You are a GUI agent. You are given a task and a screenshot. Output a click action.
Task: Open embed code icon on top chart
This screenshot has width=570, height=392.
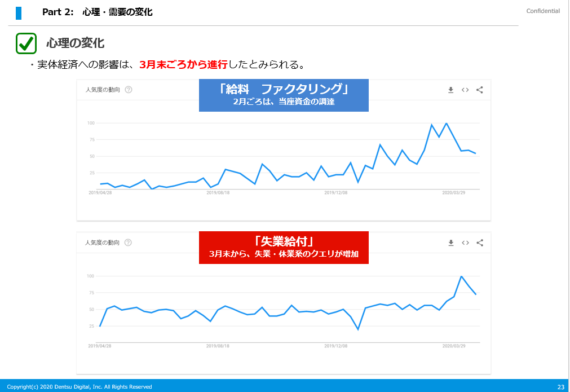click(x=465, y=90)
